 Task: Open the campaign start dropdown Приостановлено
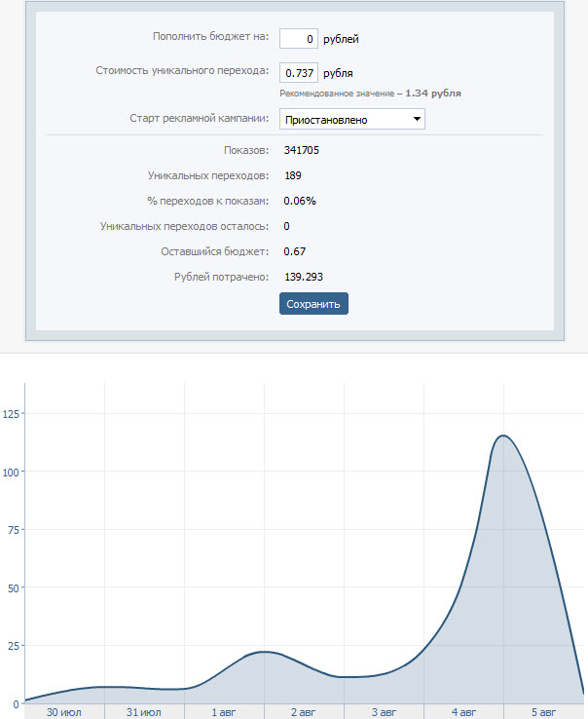click(x=352, y=119)
